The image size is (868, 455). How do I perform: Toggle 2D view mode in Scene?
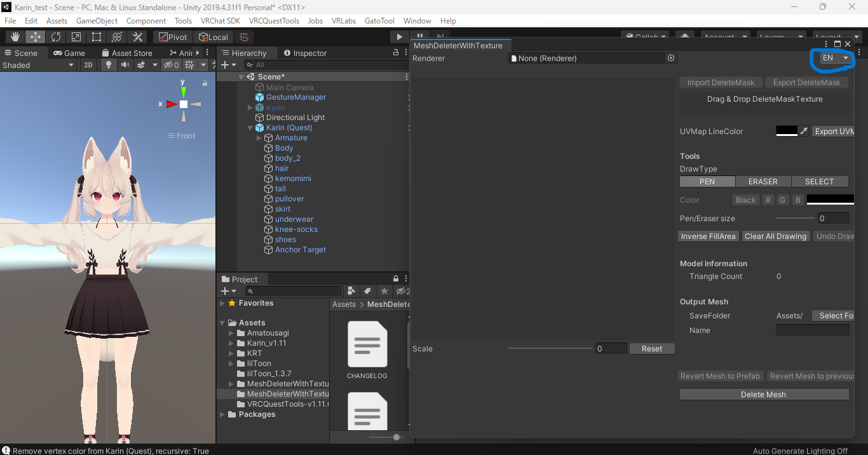coord(88,65)
